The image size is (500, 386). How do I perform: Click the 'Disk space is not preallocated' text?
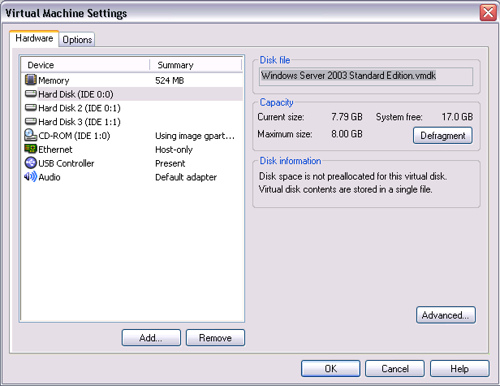tap(353, 176)
